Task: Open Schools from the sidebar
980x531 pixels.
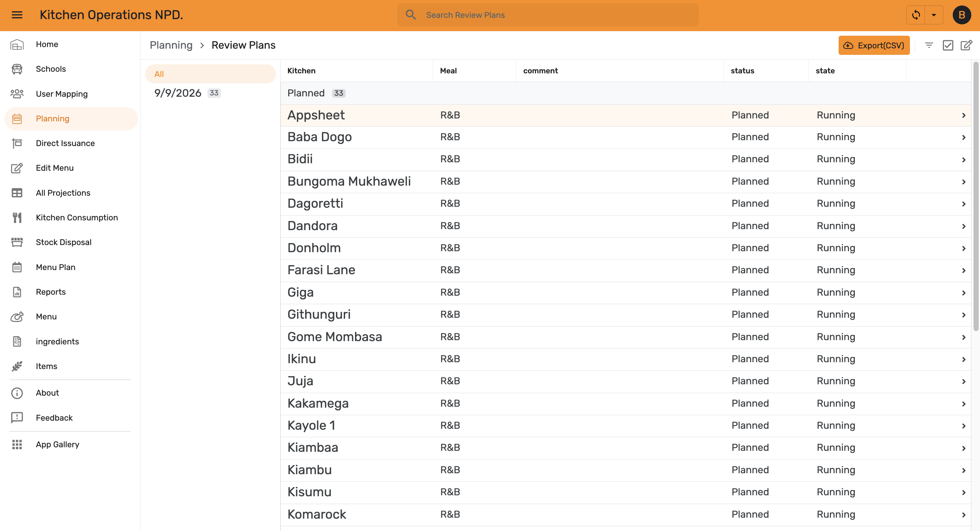Action: click(x=71, y=69)
